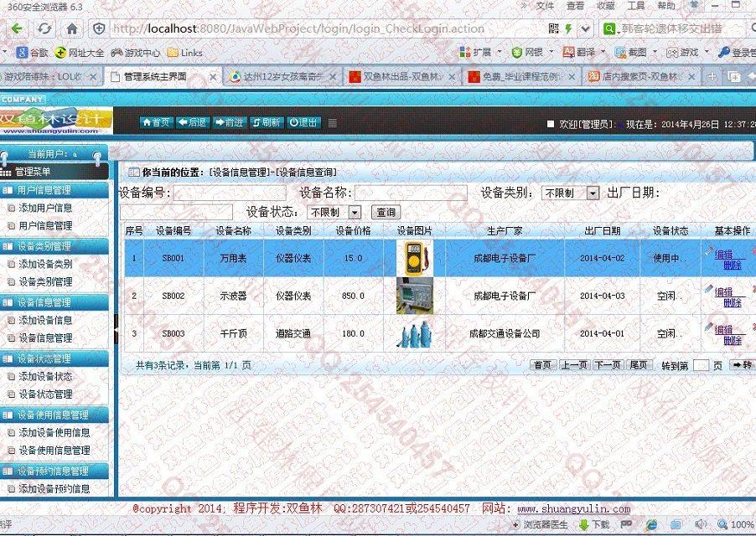Collapse the 用户信息管理 menu section
Screen dimensions: 756x536
click(55, 190)
